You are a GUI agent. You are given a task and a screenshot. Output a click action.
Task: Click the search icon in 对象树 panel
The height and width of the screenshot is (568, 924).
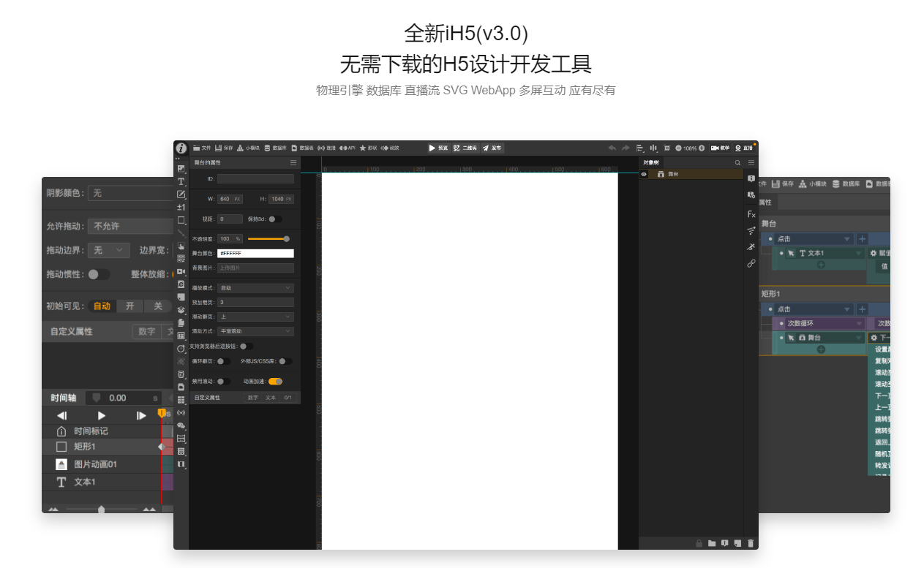tap(737, 162)
